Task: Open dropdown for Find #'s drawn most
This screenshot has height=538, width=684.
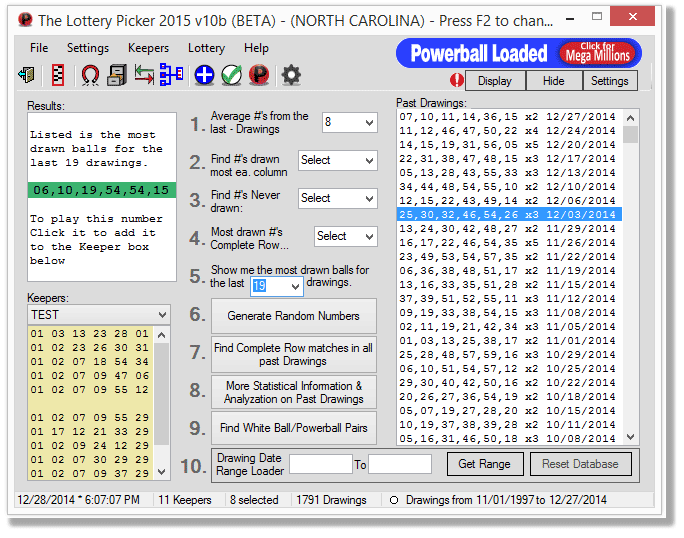Action: coord(338,160)
